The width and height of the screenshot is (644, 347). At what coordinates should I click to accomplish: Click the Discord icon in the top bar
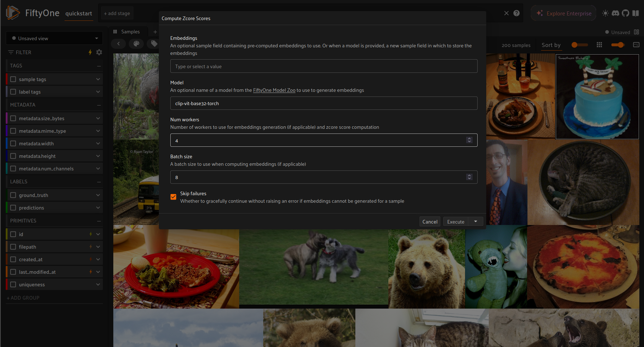(x=615, y=13)
